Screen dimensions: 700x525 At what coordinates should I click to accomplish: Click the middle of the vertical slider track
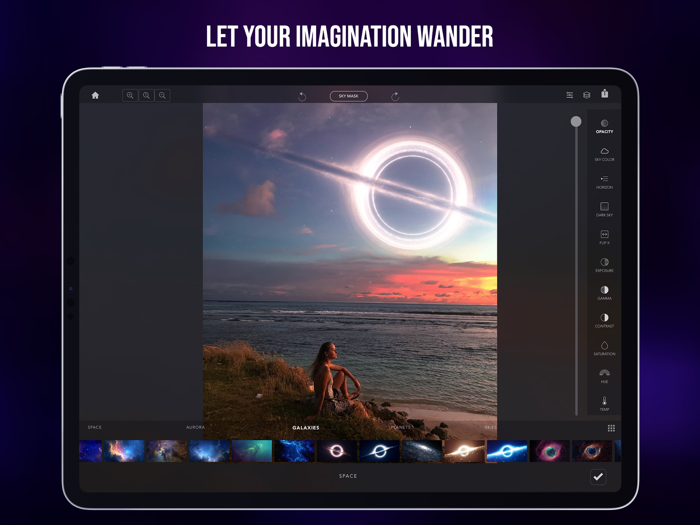pos(576,268)
